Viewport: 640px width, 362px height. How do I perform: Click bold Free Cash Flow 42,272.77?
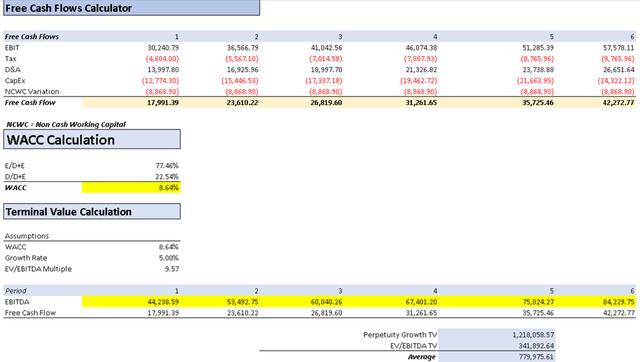click(619, 102)
